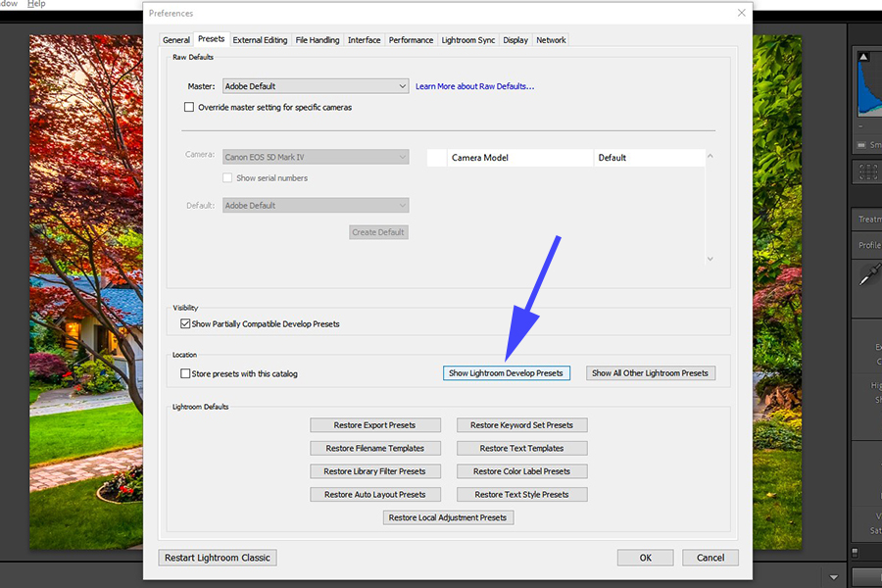The width and height of the screenshot is (882, 588).
Task: Select the crop overlay grid tool
Action: 868,172
